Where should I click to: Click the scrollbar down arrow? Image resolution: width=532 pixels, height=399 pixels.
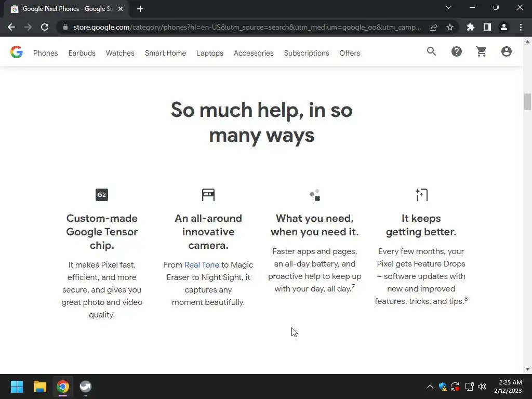(x=527, y=369)
